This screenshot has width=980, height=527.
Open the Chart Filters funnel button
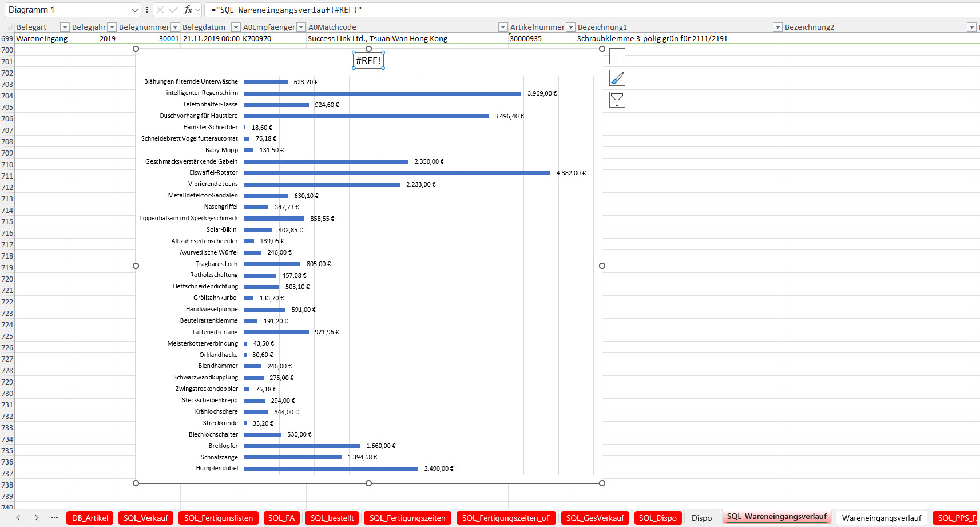pyautogui.click(x=617, y=100)
